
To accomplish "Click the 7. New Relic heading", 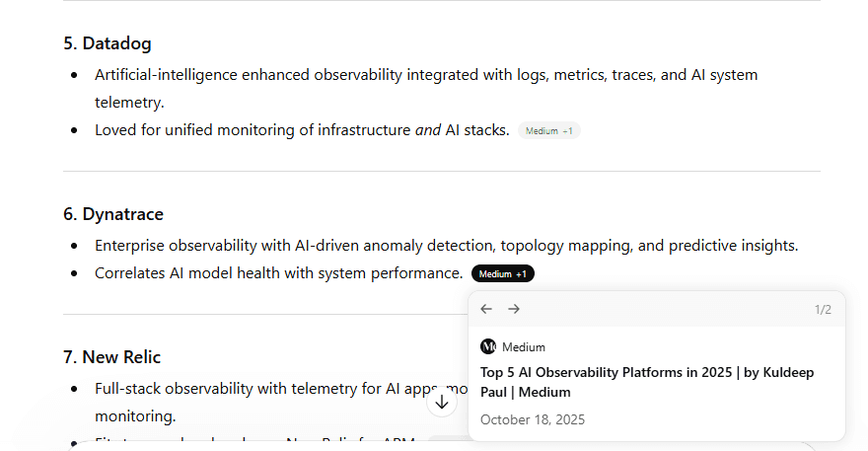I will [111, 357].
